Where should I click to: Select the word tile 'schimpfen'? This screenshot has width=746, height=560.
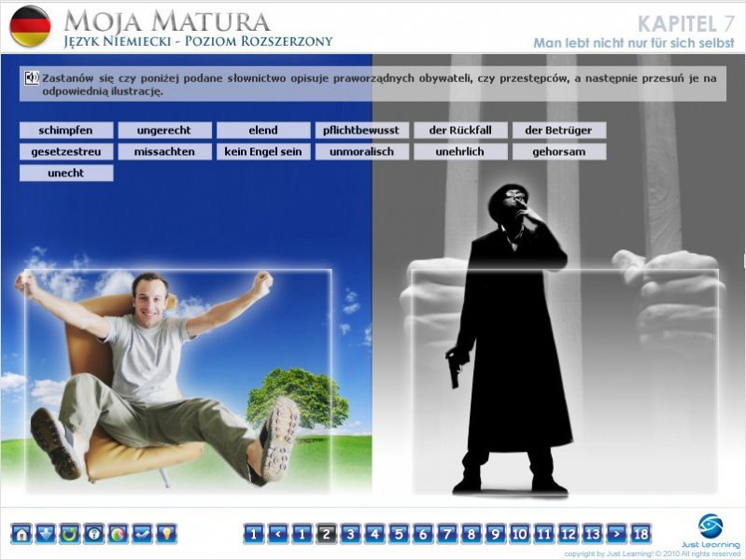(x=66, y=131)
